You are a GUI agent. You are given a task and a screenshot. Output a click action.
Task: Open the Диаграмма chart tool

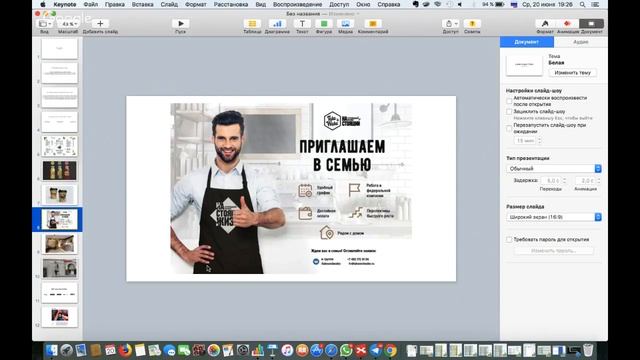277,24
